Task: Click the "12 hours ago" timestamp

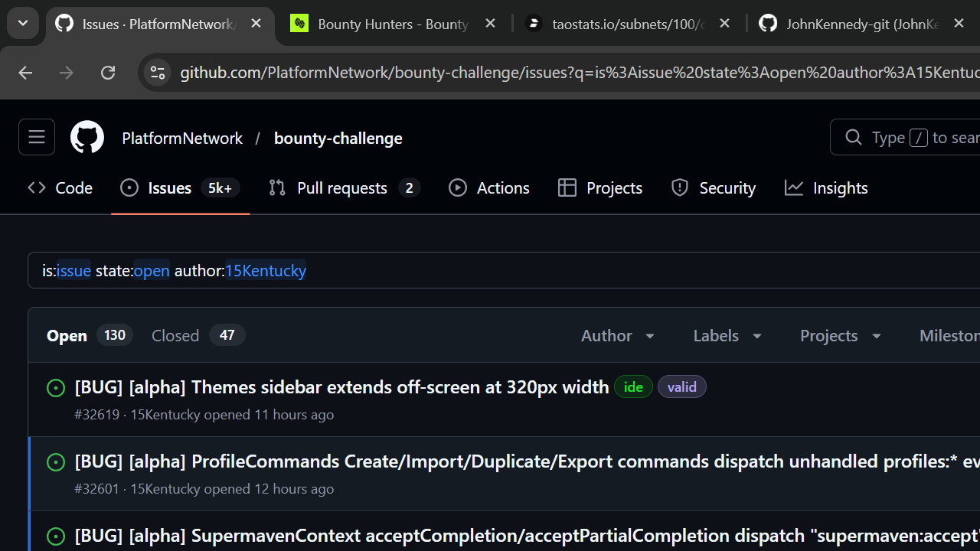Action: pos(294,488)
